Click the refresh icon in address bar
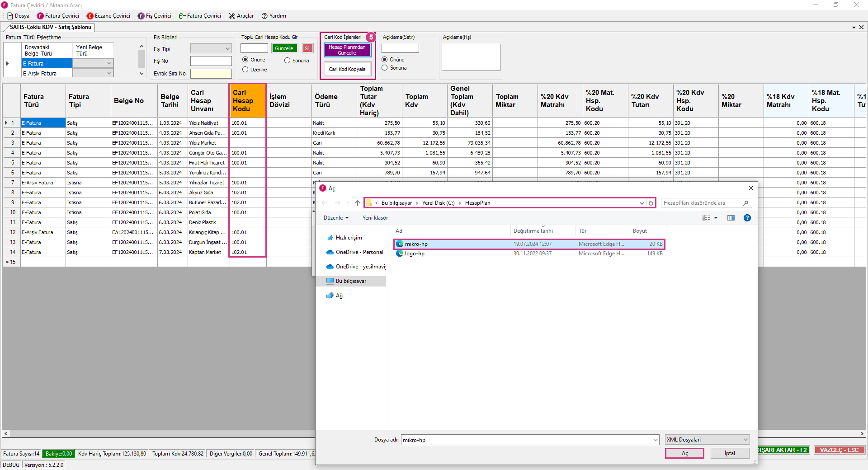Image resolution: width=868 pixels, height=470 pixels. (x=651, y=203)
